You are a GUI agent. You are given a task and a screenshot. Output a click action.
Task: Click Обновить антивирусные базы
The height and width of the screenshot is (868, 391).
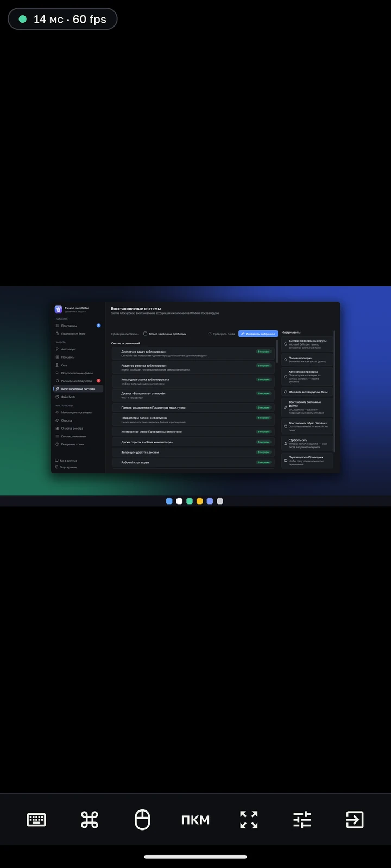coord(307,392)
